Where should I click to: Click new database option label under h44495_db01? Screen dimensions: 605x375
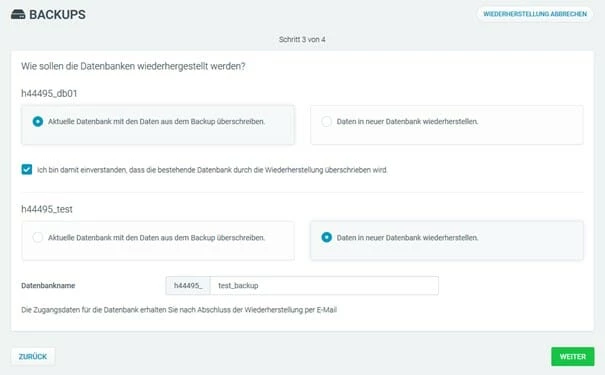click(x=407, y=122)
